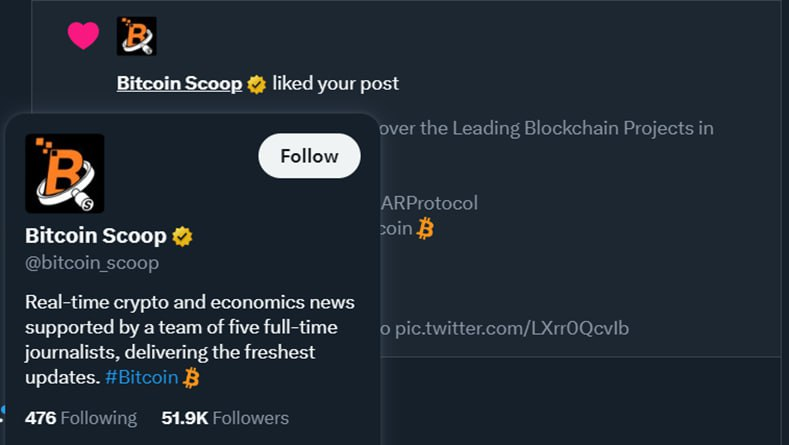The height and width of the screenshot is (445, 789).
Task: Click the gold verified badge in hover card
Action: pos(182,237)
